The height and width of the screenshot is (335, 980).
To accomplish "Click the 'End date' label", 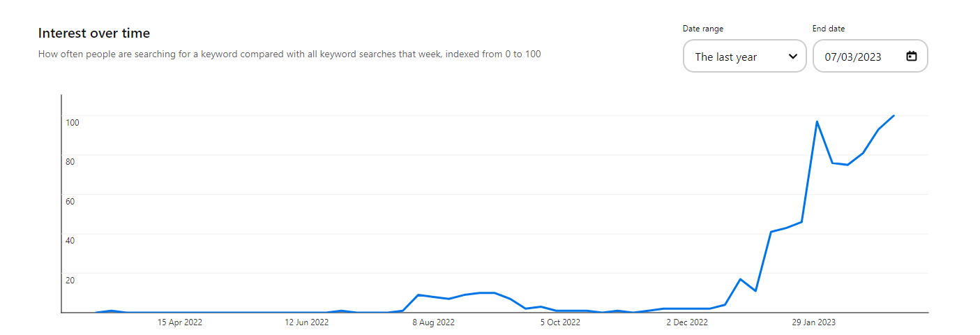I will click(x=829, y=29).
